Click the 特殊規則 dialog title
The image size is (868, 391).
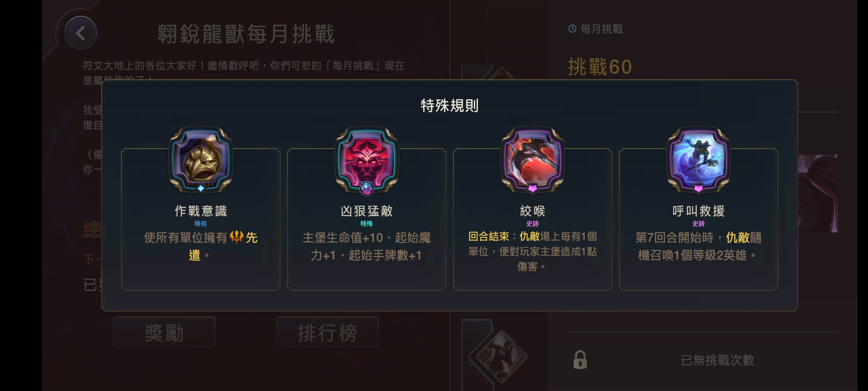(450, 105)
